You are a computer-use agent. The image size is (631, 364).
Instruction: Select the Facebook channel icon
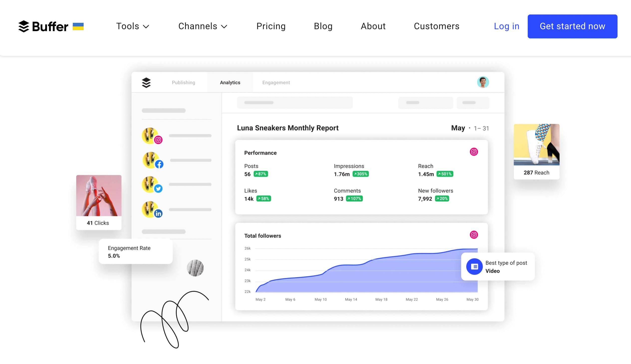tap(159, 164)
